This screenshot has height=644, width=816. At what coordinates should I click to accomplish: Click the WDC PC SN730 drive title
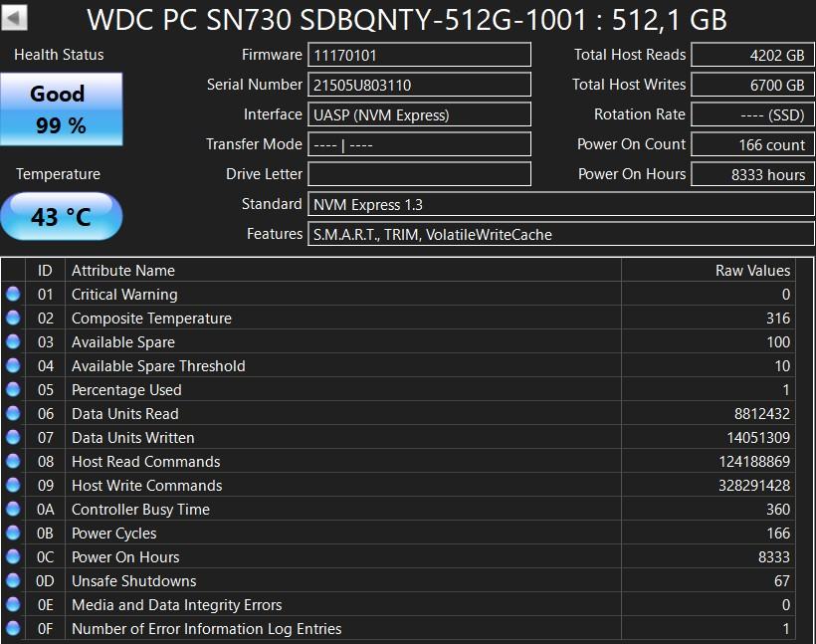[407, 20]
